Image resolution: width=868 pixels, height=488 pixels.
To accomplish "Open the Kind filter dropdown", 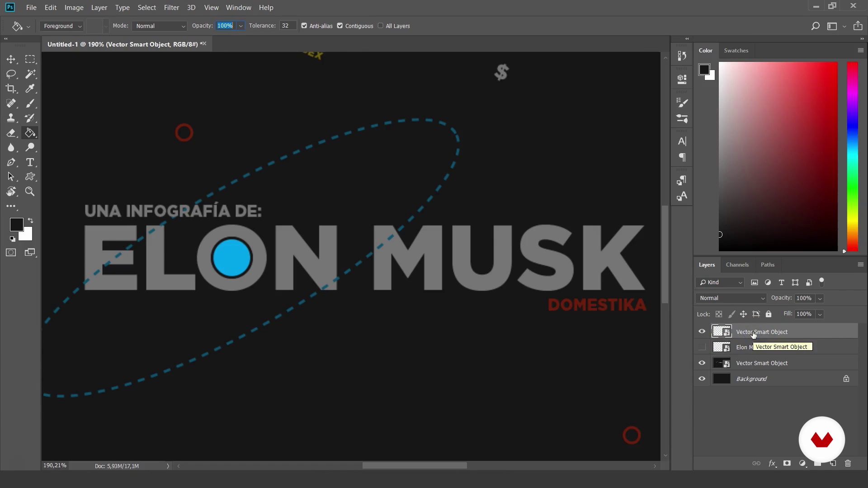I will [720, 282].
